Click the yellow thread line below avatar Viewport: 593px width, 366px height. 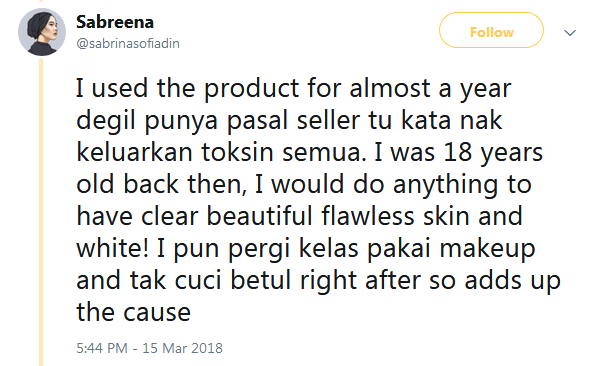coord(41,212)
